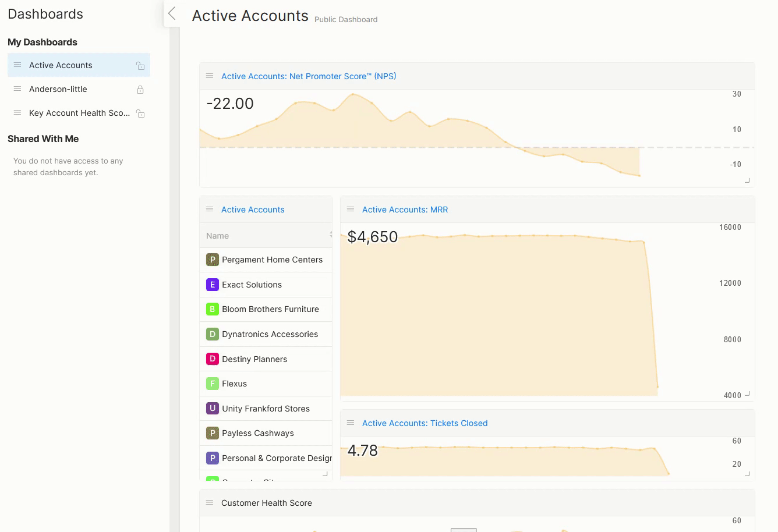Image resolution: width=778 pixels, height=532 pixels.
Task: Click the Flexus avatar icon
Action: [213, 384]
